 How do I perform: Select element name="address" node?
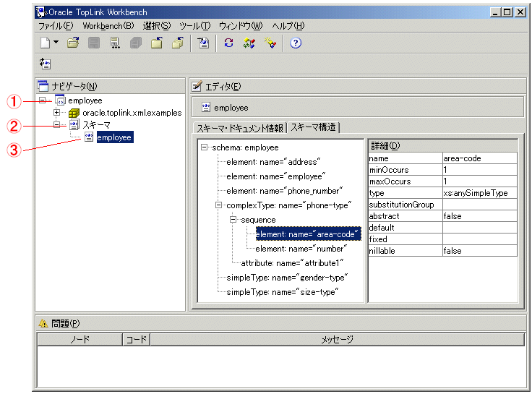273,162
